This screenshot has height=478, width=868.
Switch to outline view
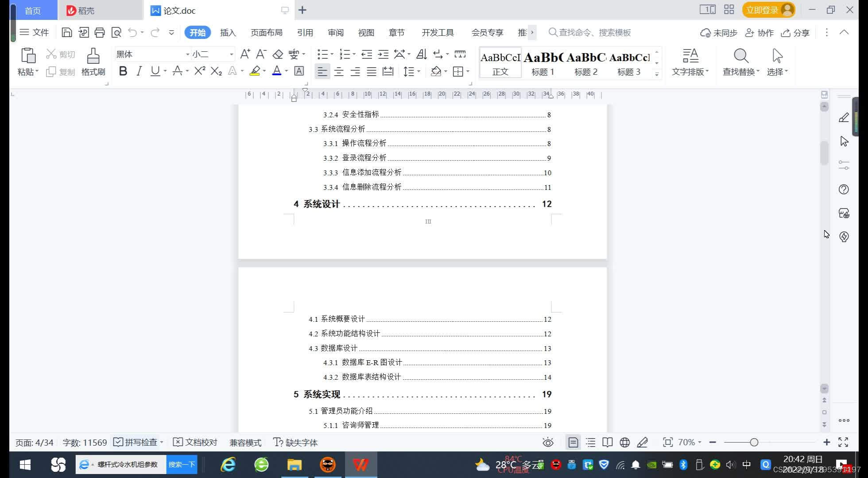pos(590,442)
